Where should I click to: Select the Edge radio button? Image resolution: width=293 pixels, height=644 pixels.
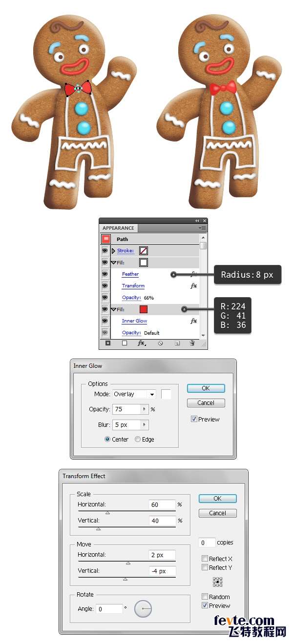point(138,439)
